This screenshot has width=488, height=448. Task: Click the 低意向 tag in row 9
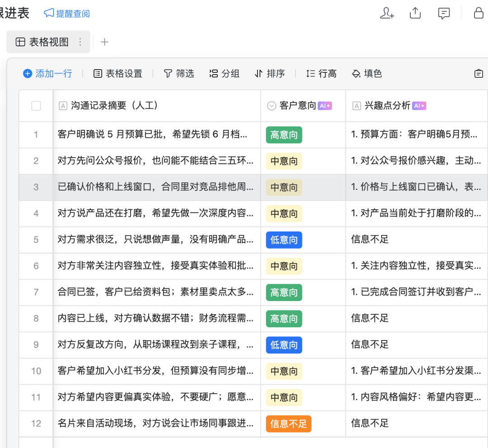pos(284,345)
